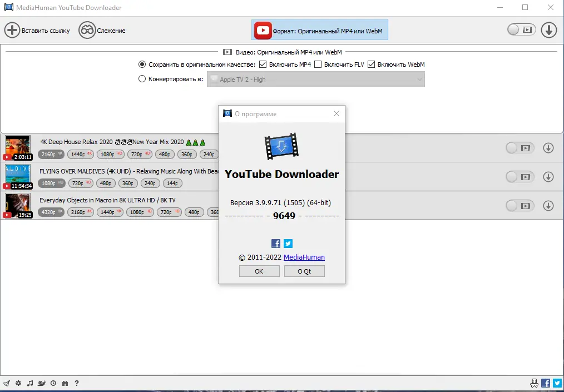Choose 480p quality for Everyday Objects in Macro
Image resolution: width=564 pixels, height=392 pixels.
point(194,212)
